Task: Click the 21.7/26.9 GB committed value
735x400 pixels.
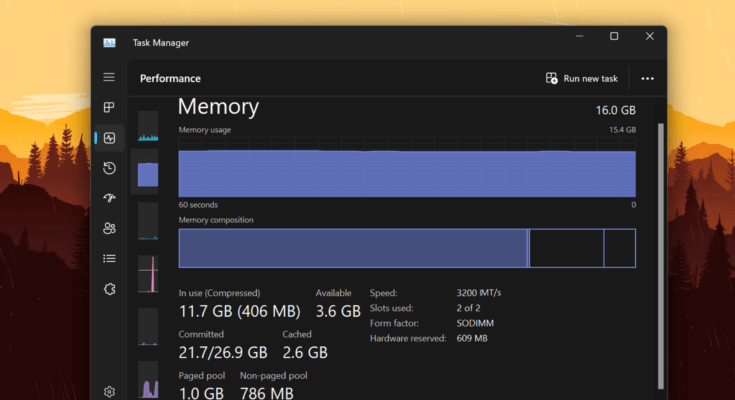Action: [223, 352]
